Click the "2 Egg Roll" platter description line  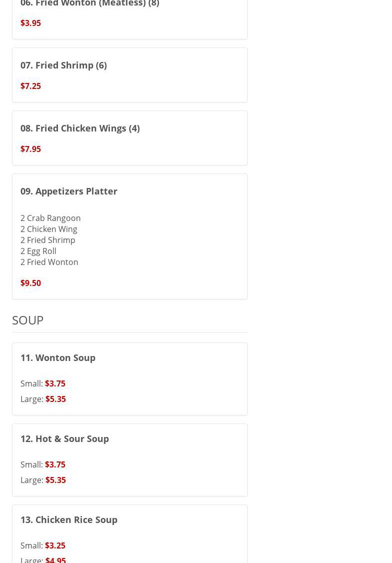pos(38,251)
